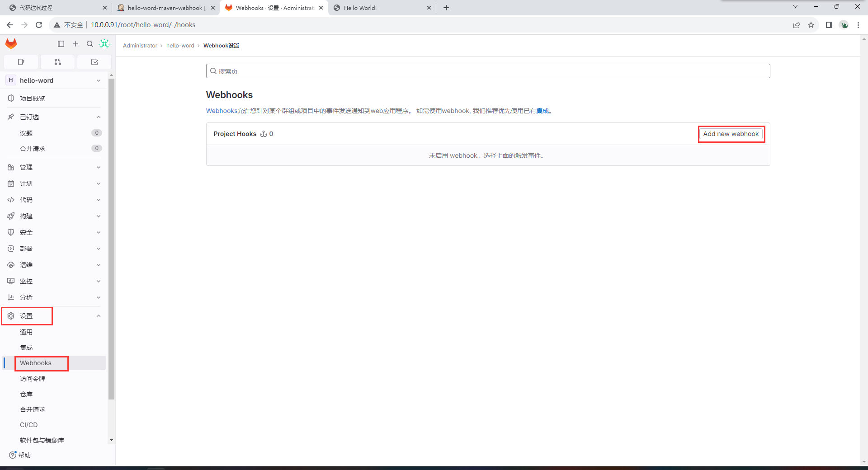The height and width of the screenshot is (470, 868).
Task: Toggle the sidebar collapse icon
Action: pyautogui.click(x=61, y=44)
